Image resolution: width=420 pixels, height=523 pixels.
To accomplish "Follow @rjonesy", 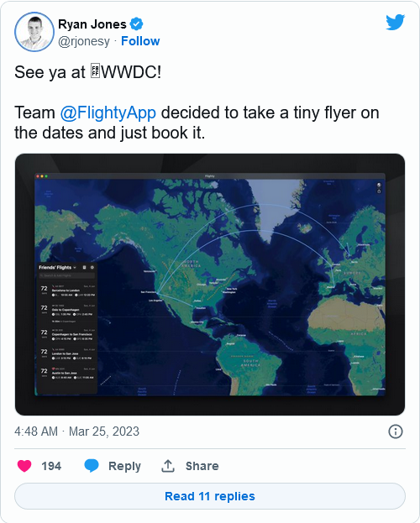I will (x=140, y=41).
